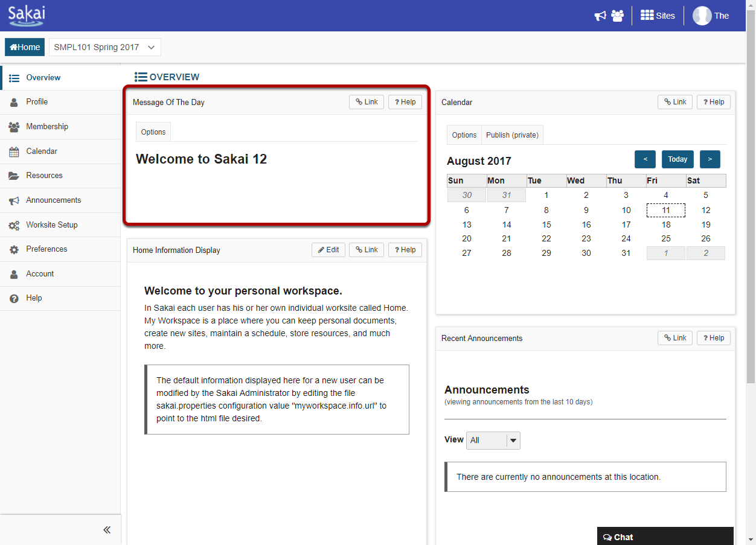Select August 11 in the calendar
The width and height of the screenshot is (756, 545).
[666, 210]
